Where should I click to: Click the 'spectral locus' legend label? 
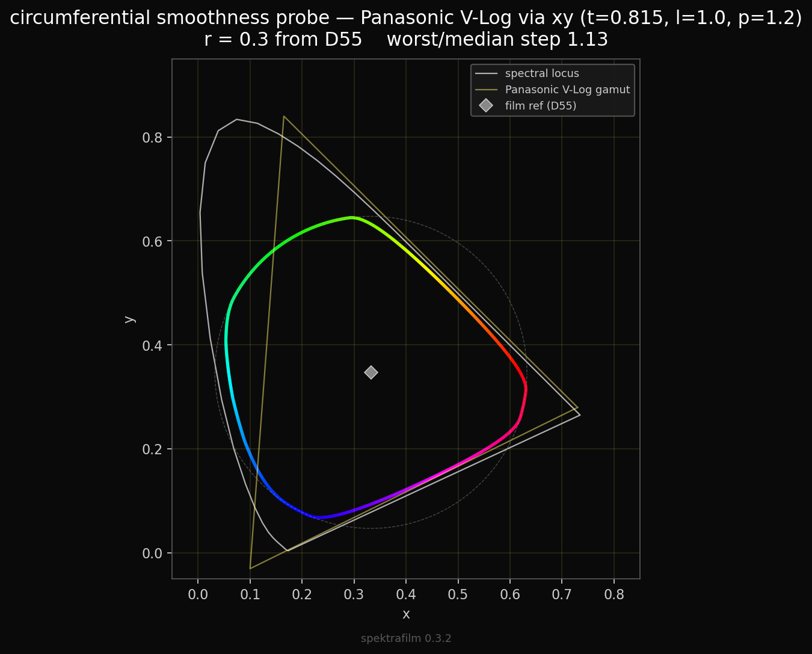click(542, 73)
